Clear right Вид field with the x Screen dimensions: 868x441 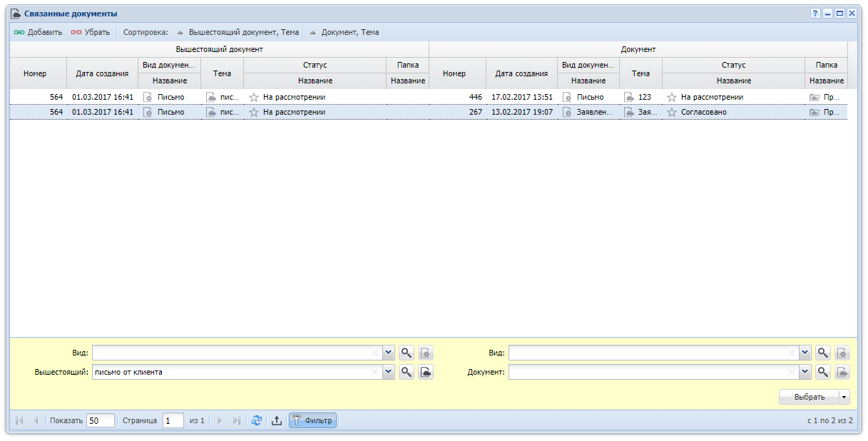[792, 352]
